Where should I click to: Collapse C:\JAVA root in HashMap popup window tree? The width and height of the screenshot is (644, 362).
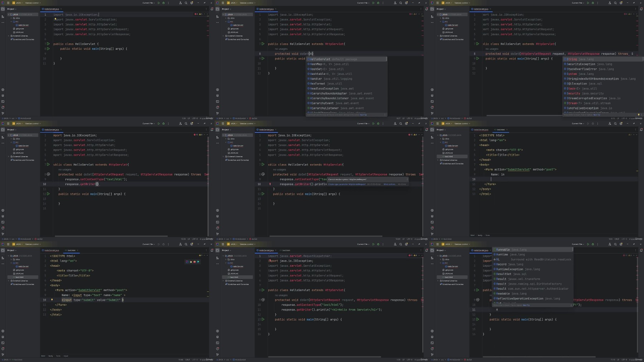click(223, 15)
